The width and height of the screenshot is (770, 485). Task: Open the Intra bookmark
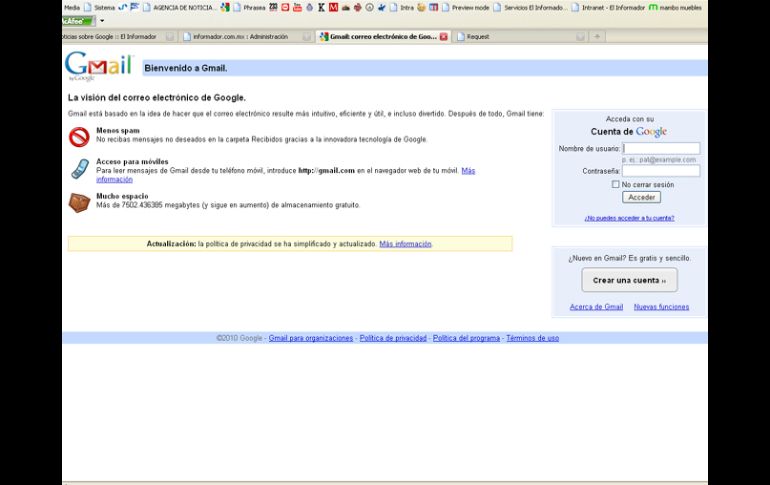pos(402,7)
